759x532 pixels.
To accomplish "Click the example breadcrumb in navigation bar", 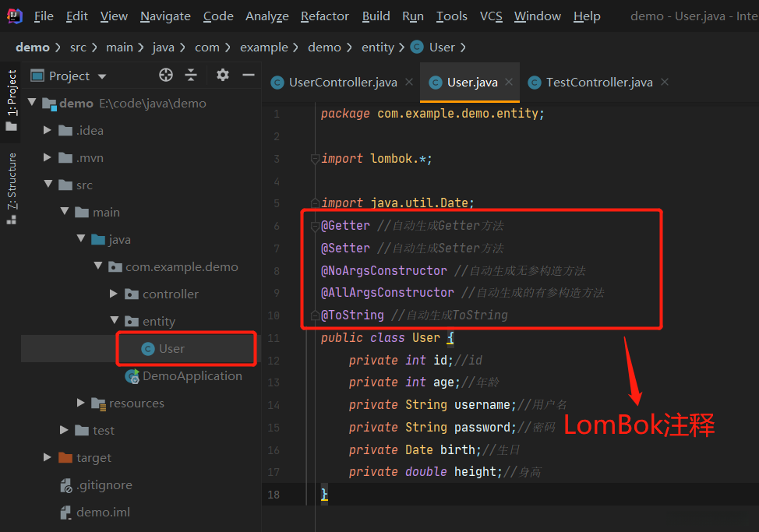I will [264, 48].
